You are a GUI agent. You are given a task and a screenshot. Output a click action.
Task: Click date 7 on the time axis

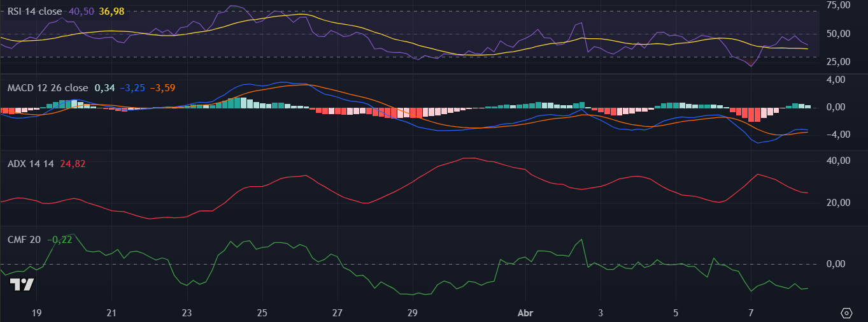tap(751, 313)
